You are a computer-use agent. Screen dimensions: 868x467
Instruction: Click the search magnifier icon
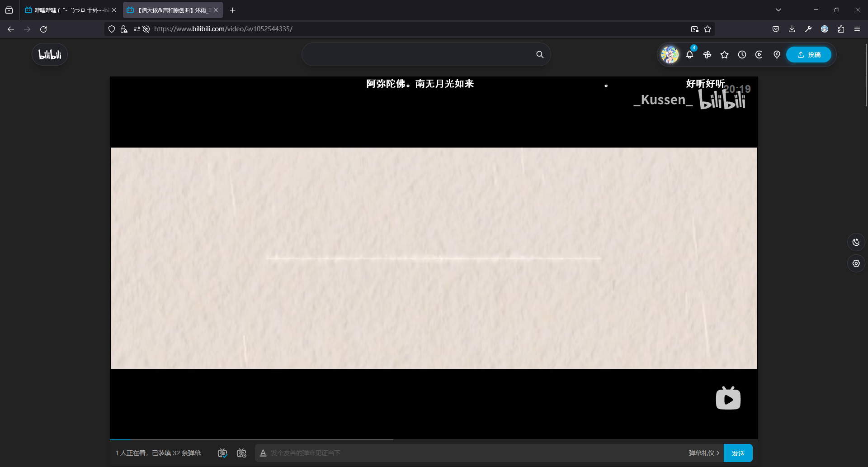coord(540,55)
